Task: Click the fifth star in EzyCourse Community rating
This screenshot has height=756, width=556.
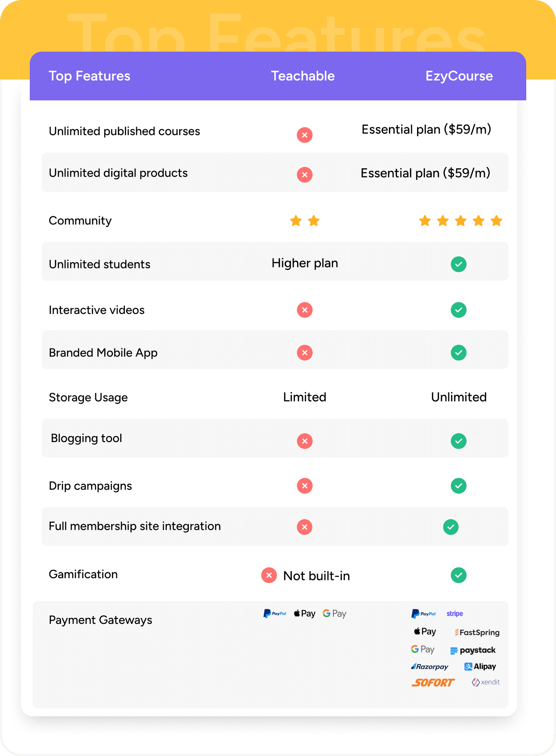Action: (x=496, y=221)
